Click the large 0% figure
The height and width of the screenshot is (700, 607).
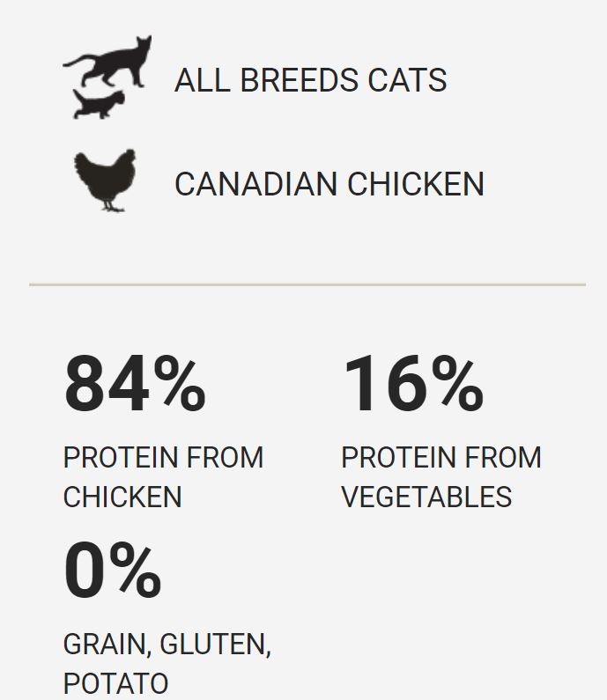click(112, 571)
